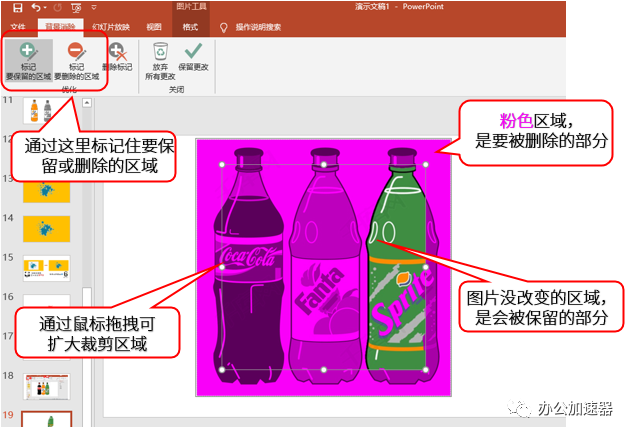The height and width of the screenshot is (436, 633).
Task: Select slide 14 yellow thumbnail
Action: [46, 229]
